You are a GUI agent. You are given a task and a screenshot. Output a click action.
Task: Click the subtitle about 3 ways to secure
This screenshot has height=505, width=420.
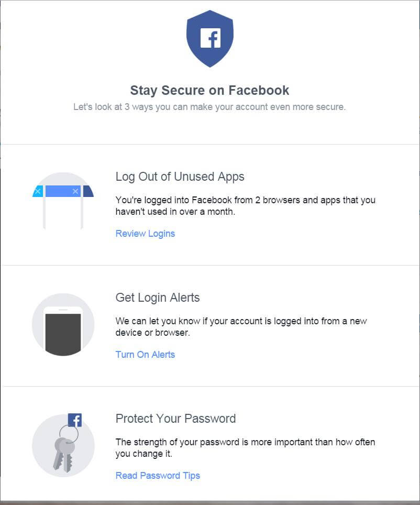pos(209,107)
